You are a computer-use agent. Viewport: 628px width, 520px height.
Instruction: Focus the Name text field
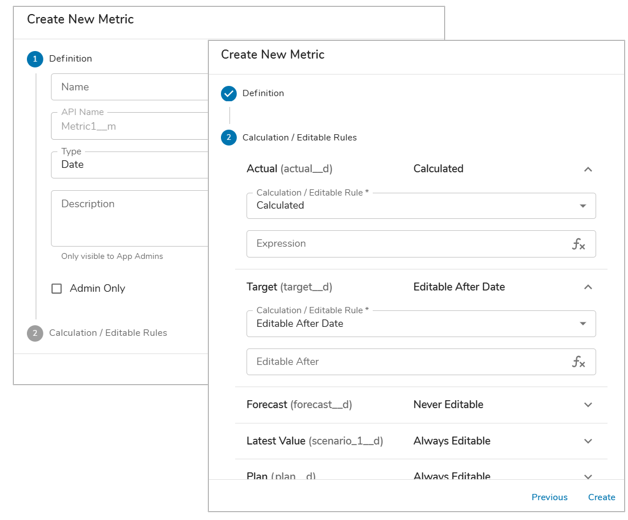tap(130, 87)
